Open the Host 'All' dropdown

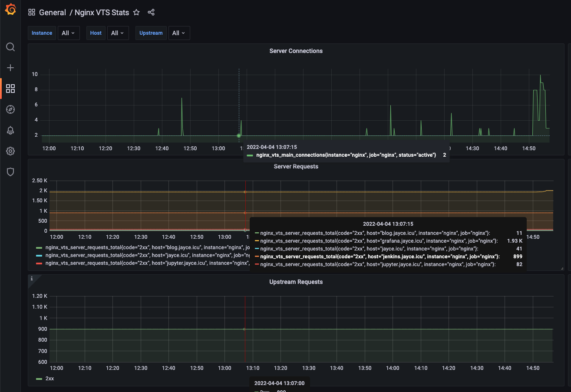click(118, 33)
